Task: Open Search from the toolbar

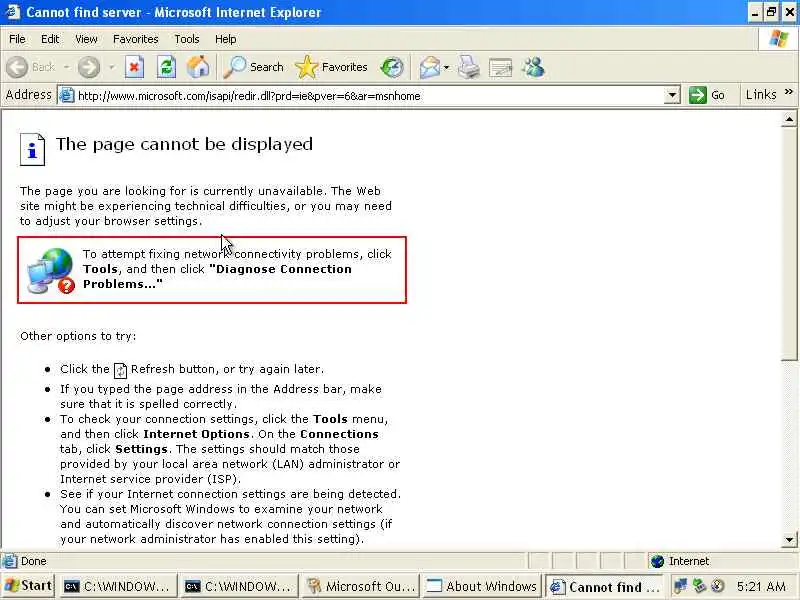Action: point(254,67)
